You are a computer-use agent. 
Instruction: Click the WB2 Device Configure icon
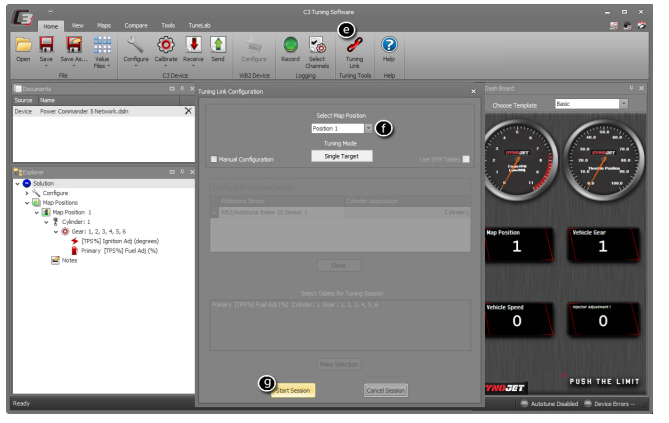point(254,45)
